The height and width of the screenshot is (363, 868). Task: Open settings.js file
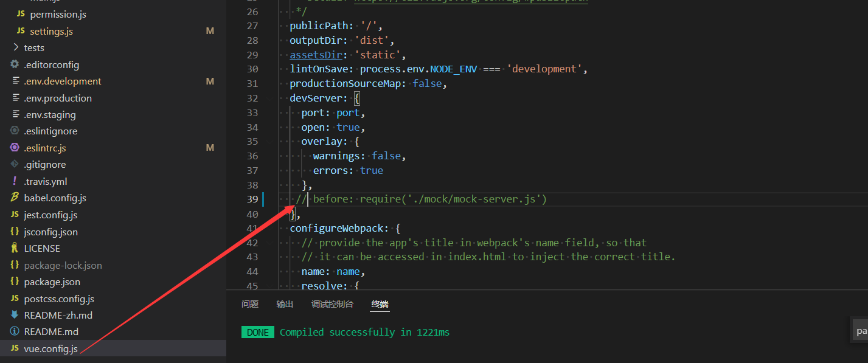tap(51, 31)
